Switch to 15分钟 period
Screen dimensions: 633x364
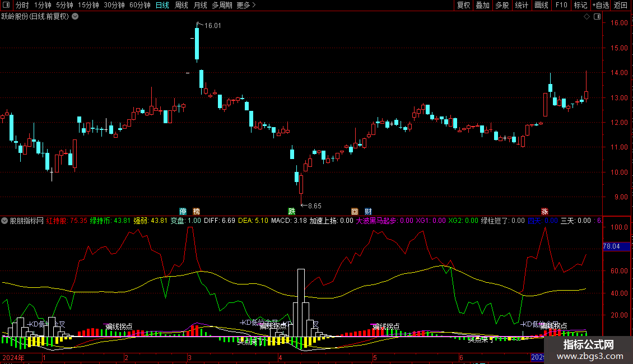point(89,5)
